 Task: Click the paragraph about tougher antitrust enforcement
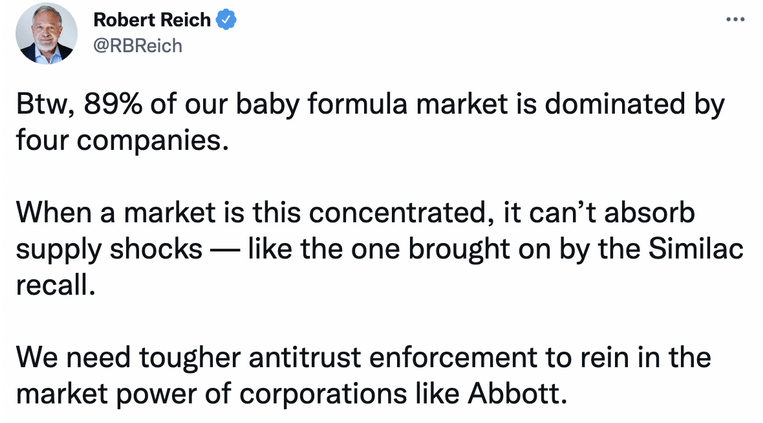pyautogui.click(x=363, y=375)
